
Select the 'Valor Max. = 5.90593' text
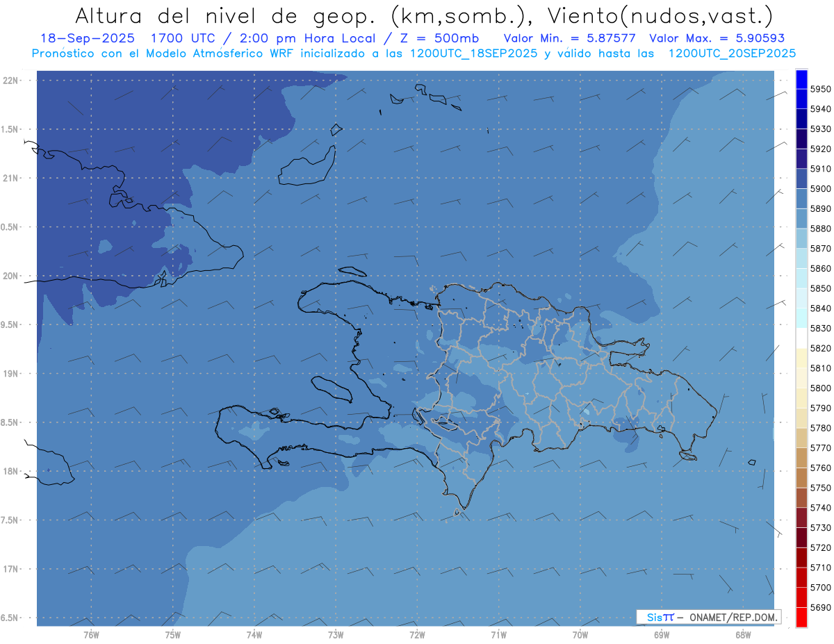[719, 38]
